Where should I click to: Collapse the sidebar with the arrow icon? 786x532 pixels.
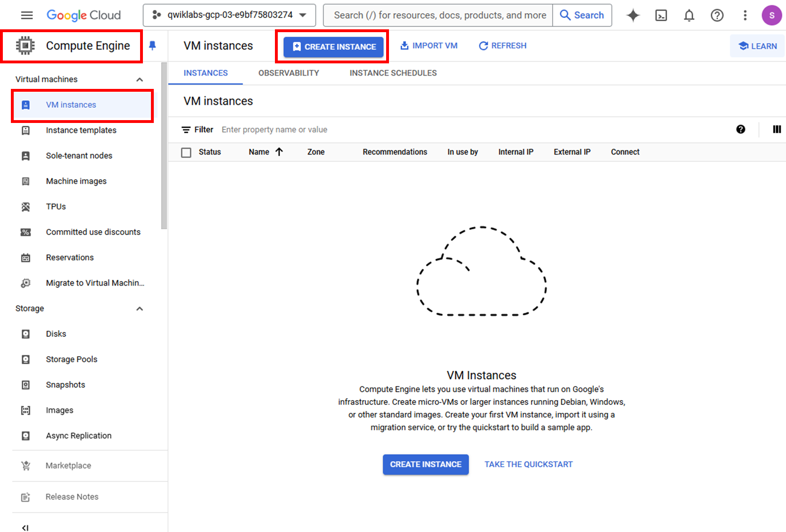click(x=25, y=527)
